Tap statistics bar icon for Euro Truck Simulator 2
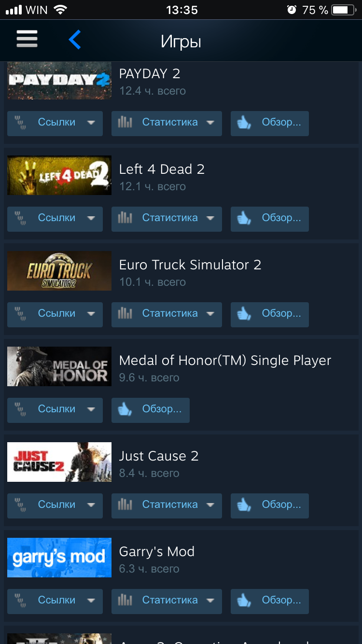 [x=125, y=314]
